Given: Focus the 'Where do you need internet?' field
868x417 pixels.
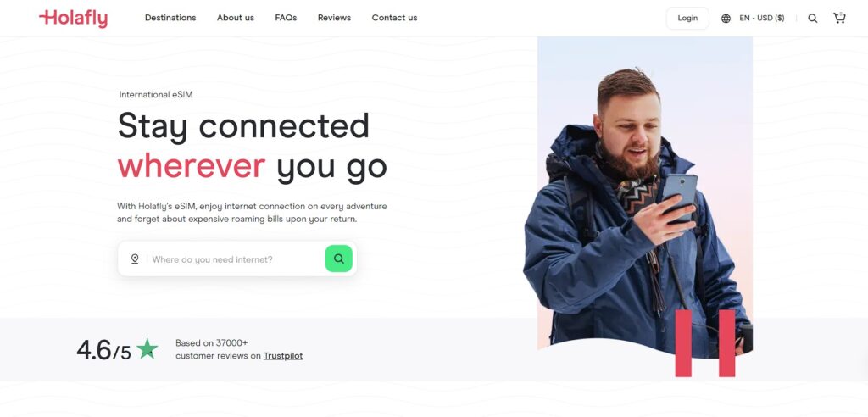Looking at the screenshot, I should [x=236, y=259].
